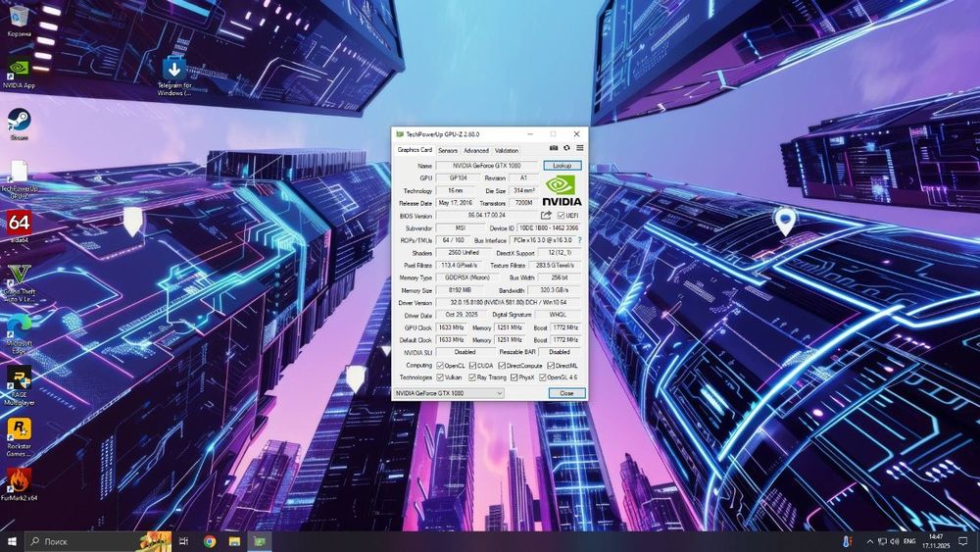The image size is (980, 552).
Task: Open the GPU-Z hamburger menu
Action: [x=580, y=148]
